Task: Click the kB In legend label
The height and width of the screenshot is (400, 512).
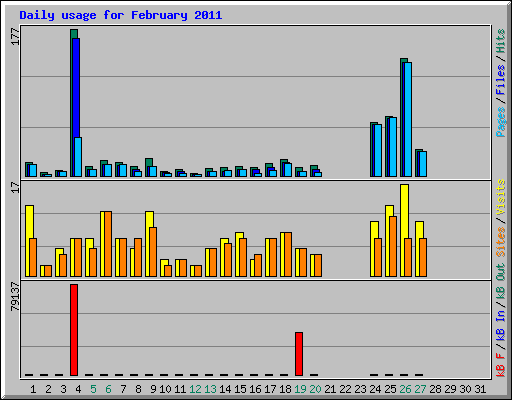Action: (x=500, y=325)
